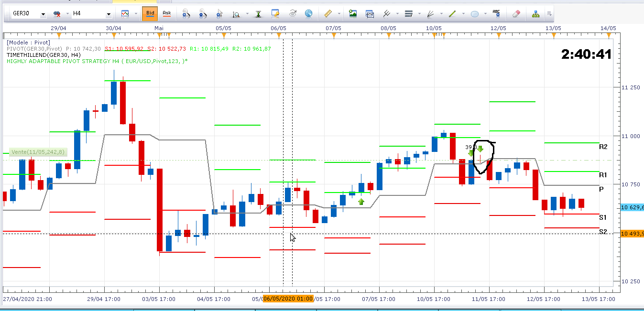Screen dimensions: 644x311
Task: Click the R2 pivot level label
Action: [x=603, y=147]
